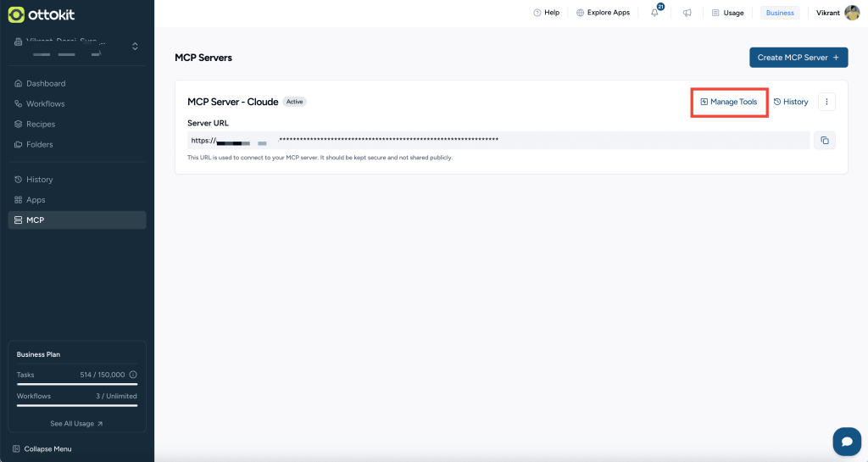868x462 pixels.
Task: Click the Create MCP Server button
Action: point(798,58)
